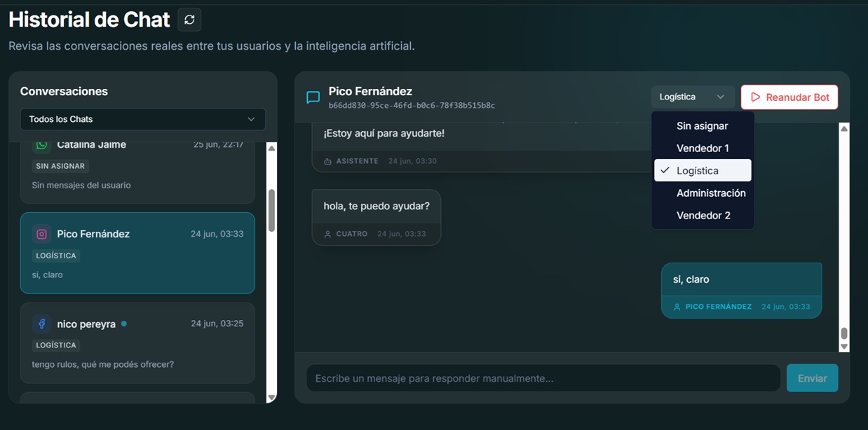Select Sin asignar from the dropdown list

click(703, 126)
